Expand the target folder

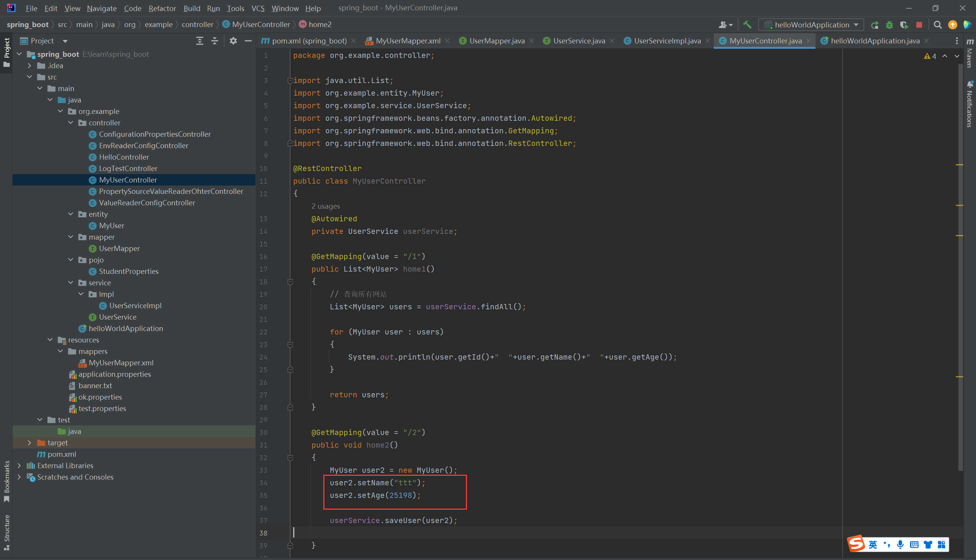pos(29,443)
